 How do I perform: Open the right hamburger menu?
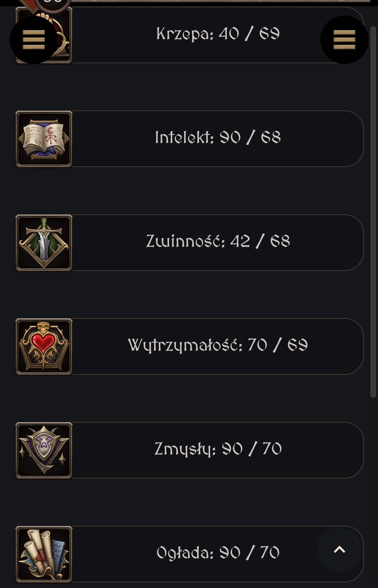[x=344, y=40]
